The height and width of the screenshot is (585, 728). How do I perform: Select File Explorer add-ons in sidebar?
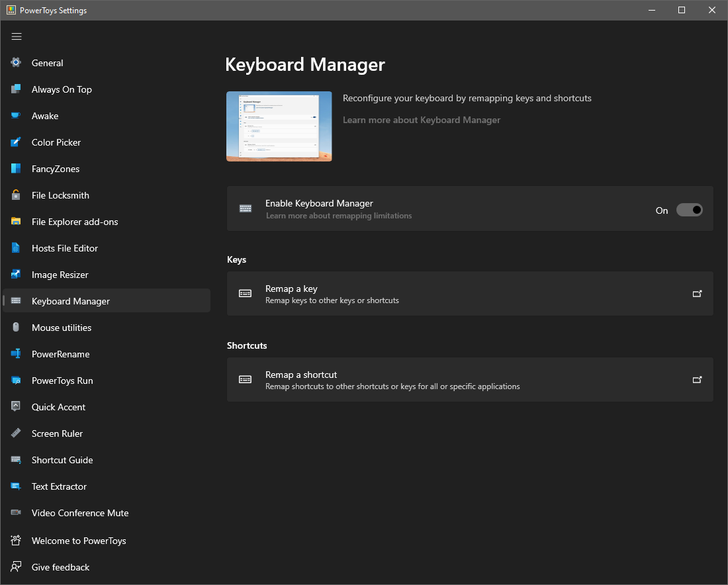coord(107,222)
